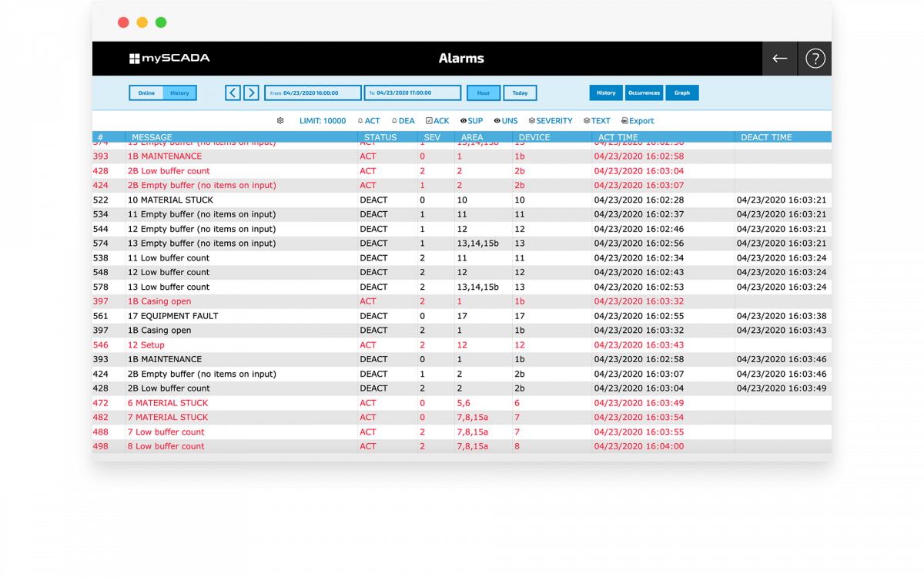Select the '8 Low buffer count' message
Viewport: 924px width, 578px height.
166,446
